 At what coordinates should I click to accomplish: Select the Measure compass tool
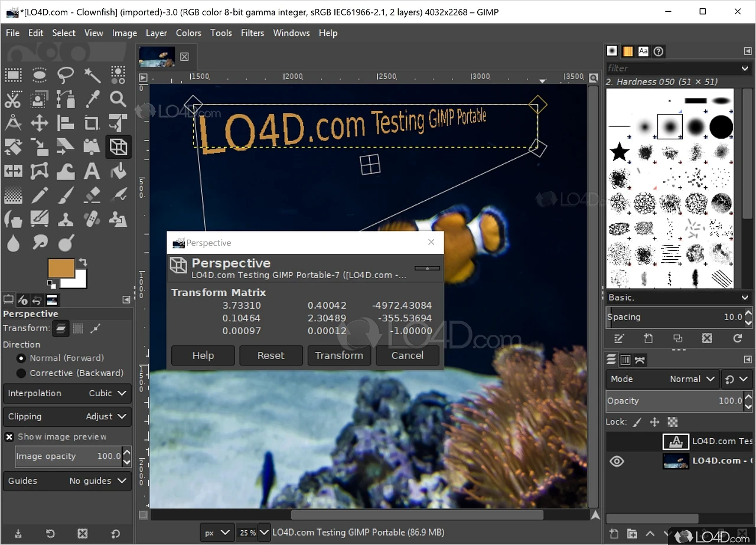coord(13,123)
